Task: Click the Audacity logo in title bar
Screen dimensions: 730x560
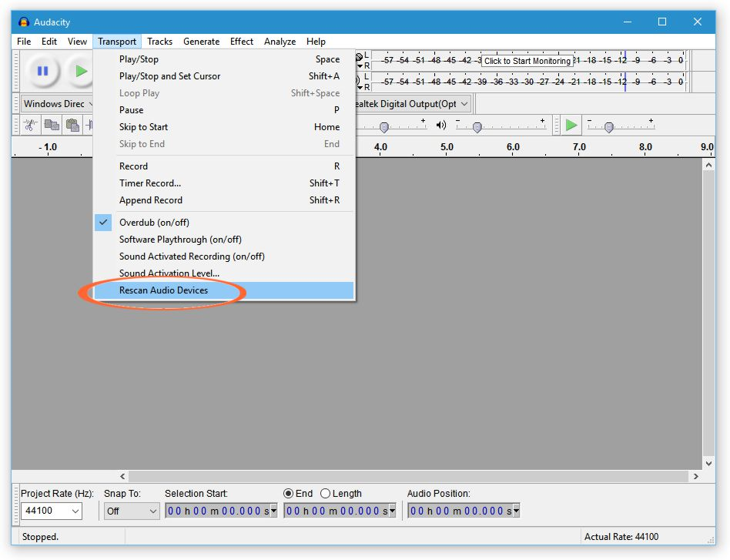Action: click(x=24, y=22)
